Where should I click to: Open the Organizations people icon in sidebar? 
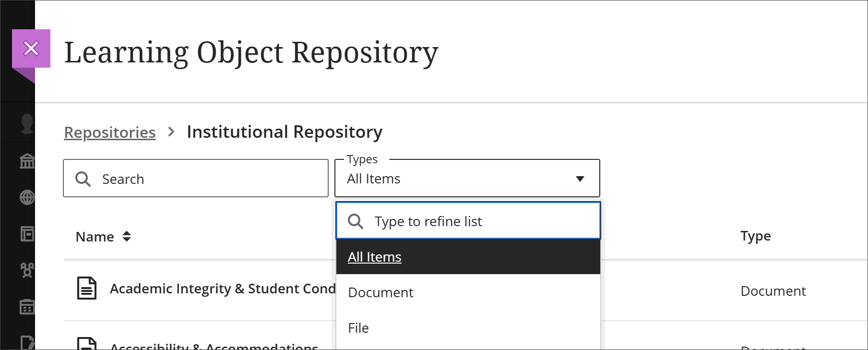(x=27, y=270)
